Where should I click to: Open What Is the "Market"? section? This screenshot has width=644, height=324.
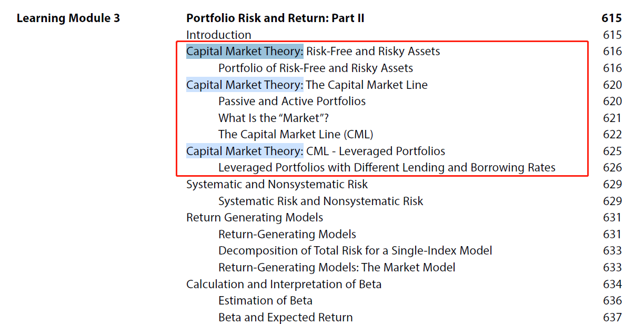pos(274,118)
